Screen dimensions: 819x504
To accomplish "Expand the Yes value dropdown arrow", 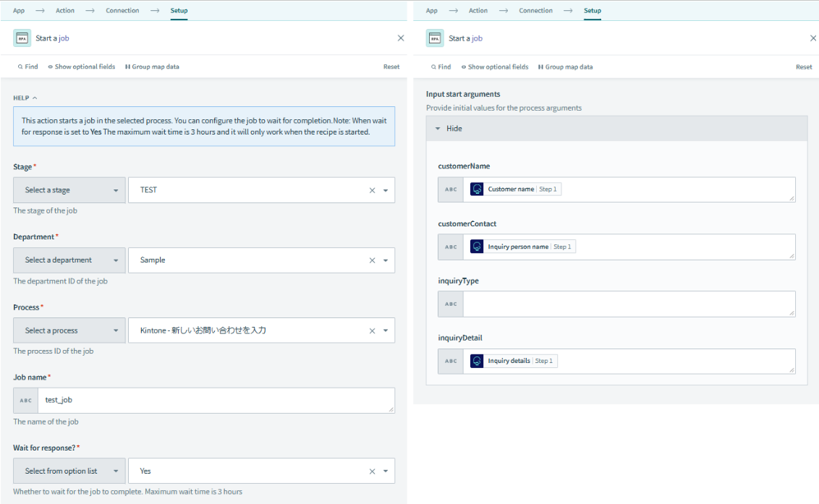I will [x=386, y=471].
